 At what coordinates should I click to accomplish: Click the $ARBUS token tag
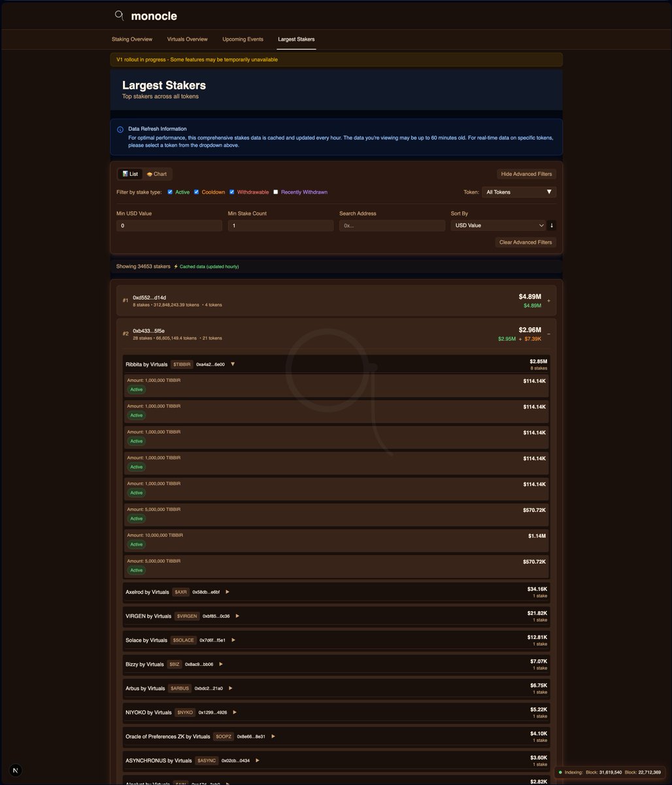180,688
